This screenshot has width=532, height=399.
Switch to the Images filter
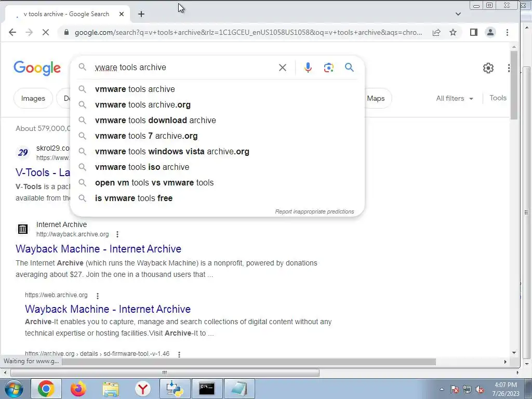point(33,98)
